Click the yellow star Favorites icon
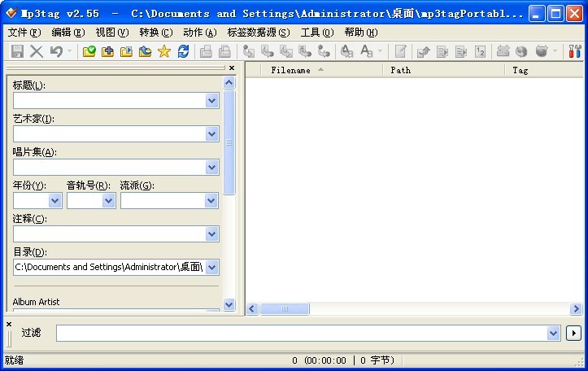 coord(163,51)
